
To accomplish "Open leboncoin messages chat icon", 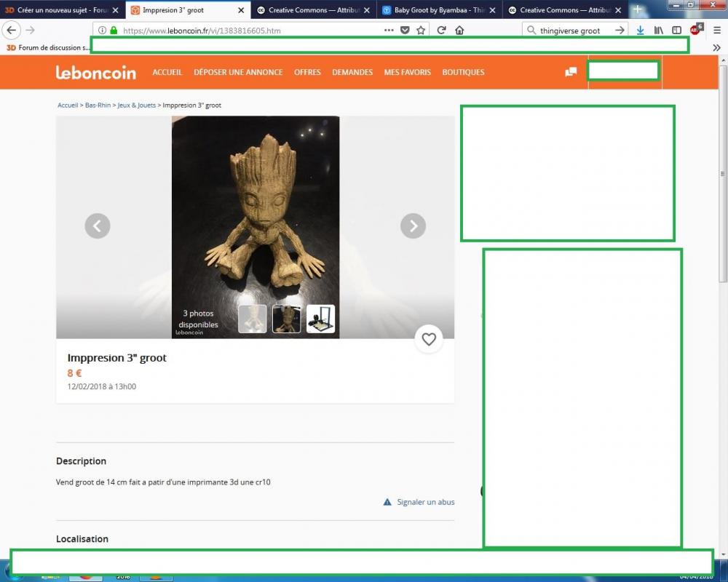I will pyautogui.click(x=571, y=72).
